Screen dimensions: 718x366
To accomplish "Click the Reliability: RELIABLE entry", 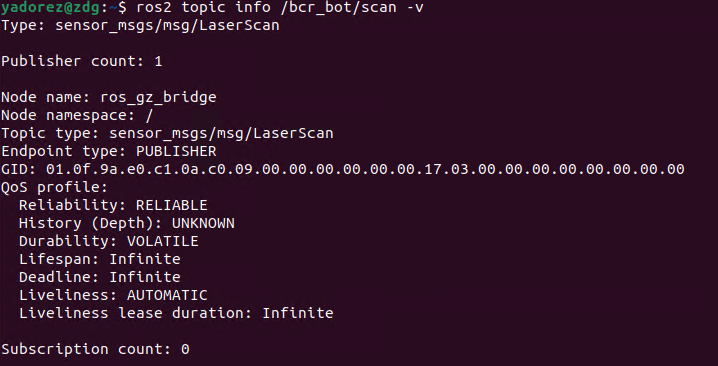I will point(113,205).
